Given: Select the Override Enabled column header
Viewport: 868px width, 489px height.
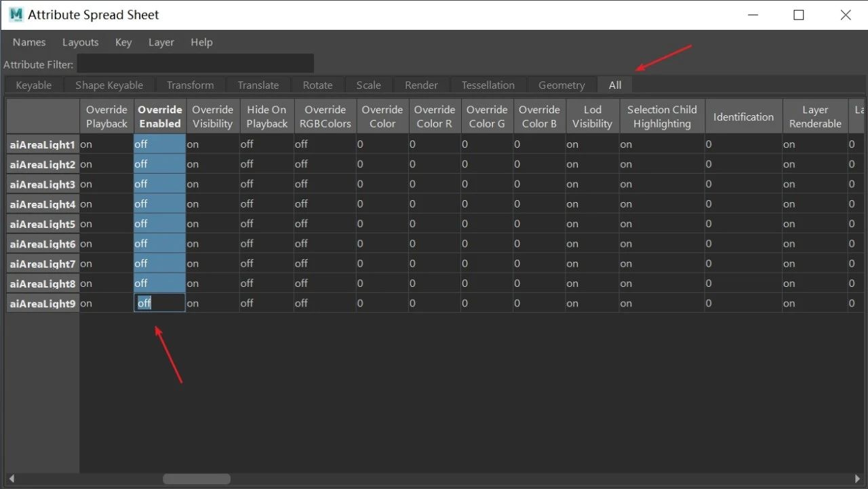Looking at the screenshot, I should 160,117.
